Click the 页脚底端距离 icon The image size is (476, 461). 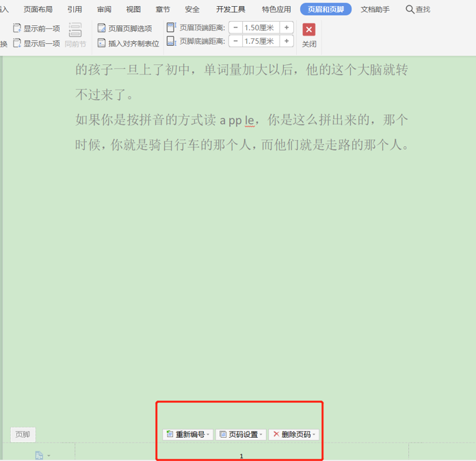tap(171, 41)
